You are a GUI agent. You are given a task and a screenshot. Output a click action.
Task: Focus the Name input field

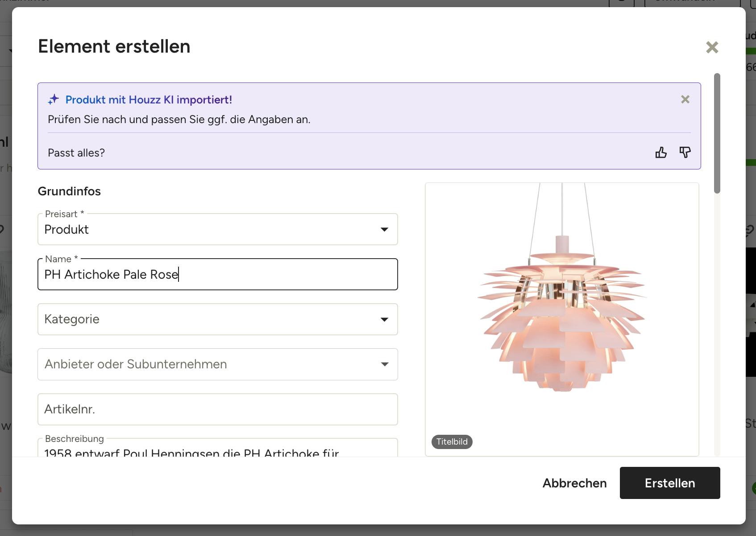218,274
